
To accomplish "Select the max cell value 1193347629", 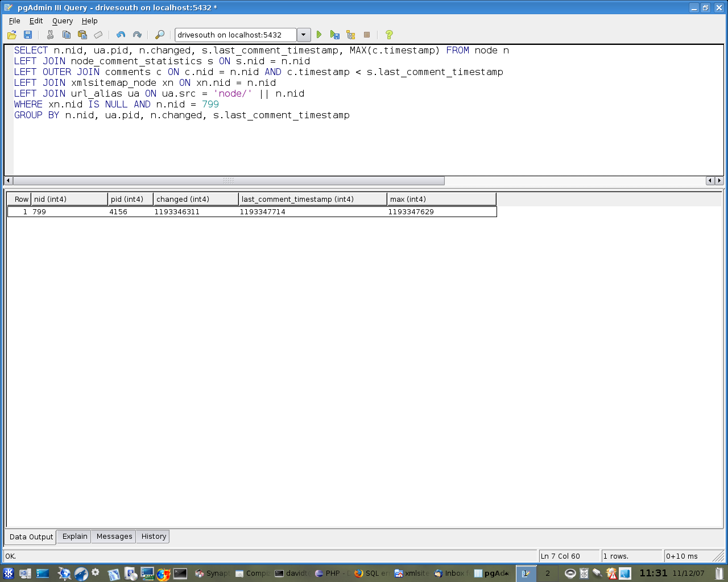I will [441, 211].
